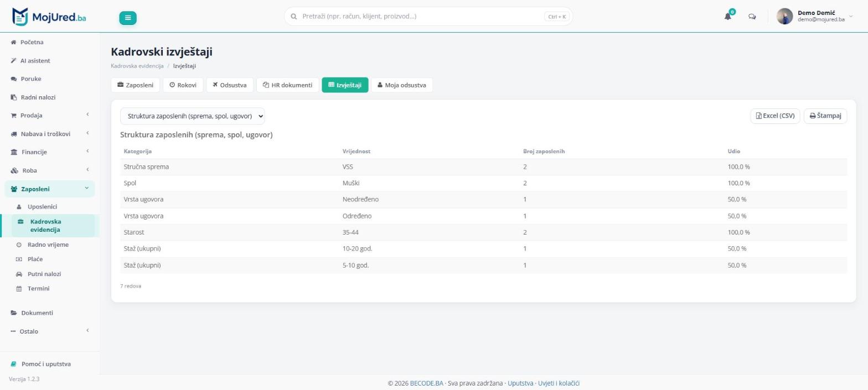Click the Dokumenti folder icon
Image resolution: width=868 pixels, height=390 pixels.
(14, 313)
